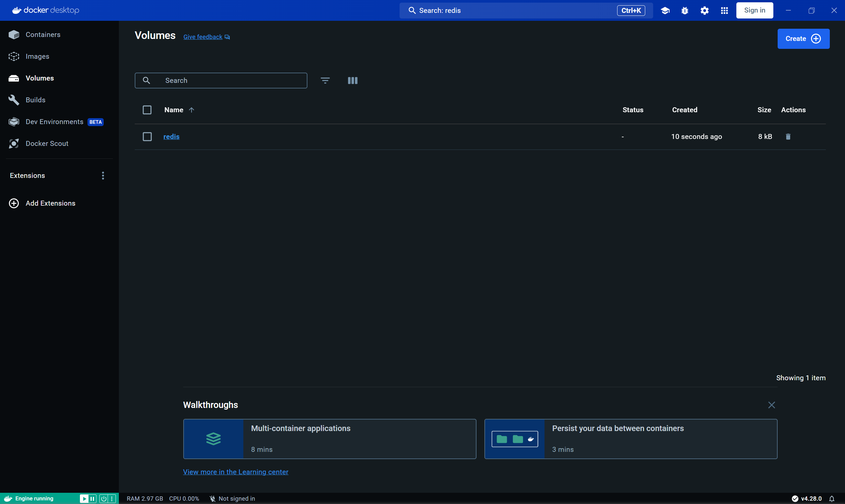Click the version checkmark icon
The image size is (845, 504).
coord(795,499)
